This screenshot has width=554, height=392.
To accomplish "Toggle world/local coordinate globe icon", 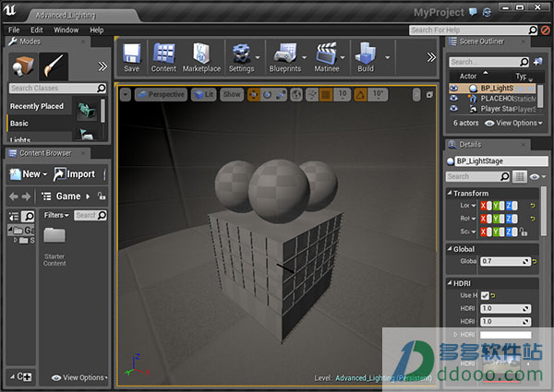I will coord(296,95).
